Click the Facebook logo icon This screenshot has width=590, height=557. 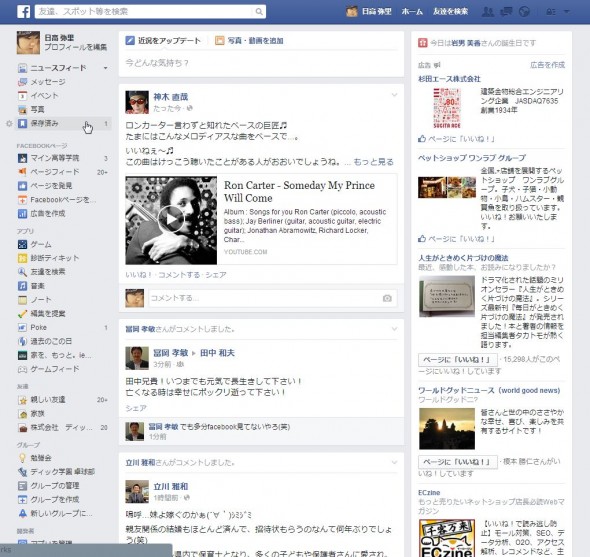(x=23, y=12)
